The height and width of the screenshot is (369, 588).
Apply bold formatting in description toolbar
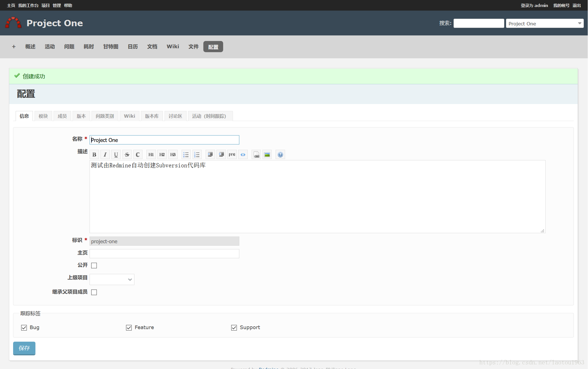click(x=94, y=154)
